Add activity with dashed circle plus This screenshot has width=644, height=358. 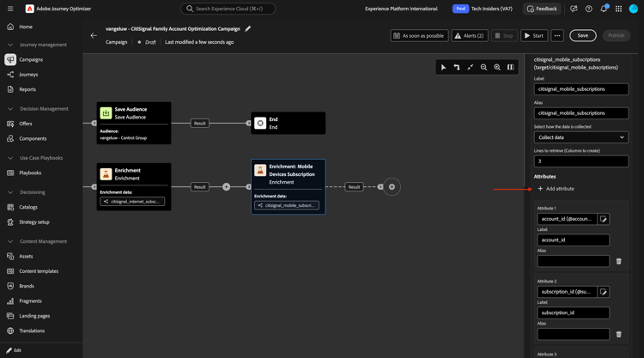click(x=392, y=187)
